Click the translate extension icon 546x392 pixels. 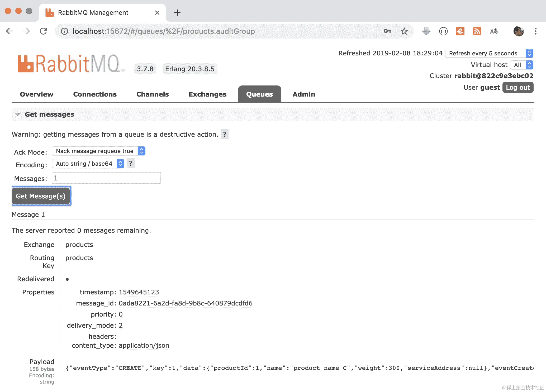[493, 31]
